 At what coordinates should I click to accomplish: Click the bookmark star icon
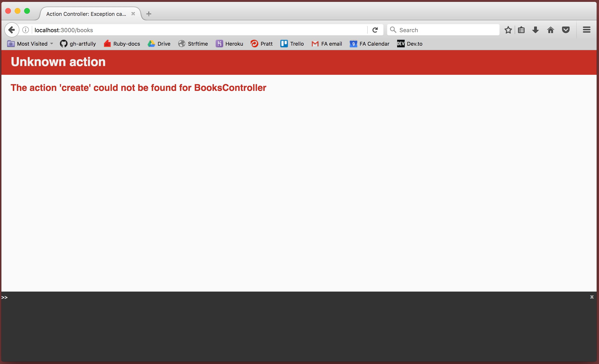click(508, 30)
